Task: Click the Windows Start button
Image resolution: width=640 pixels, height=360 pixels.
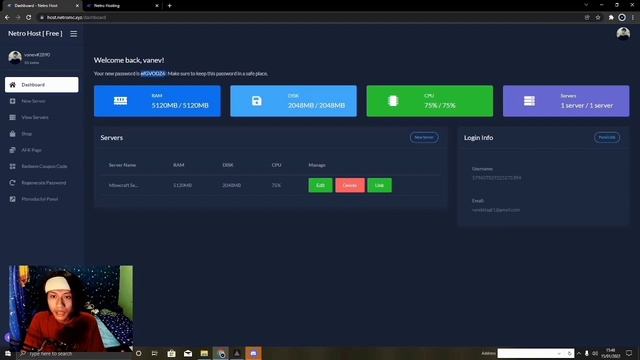Action: (x=8, y=353)
